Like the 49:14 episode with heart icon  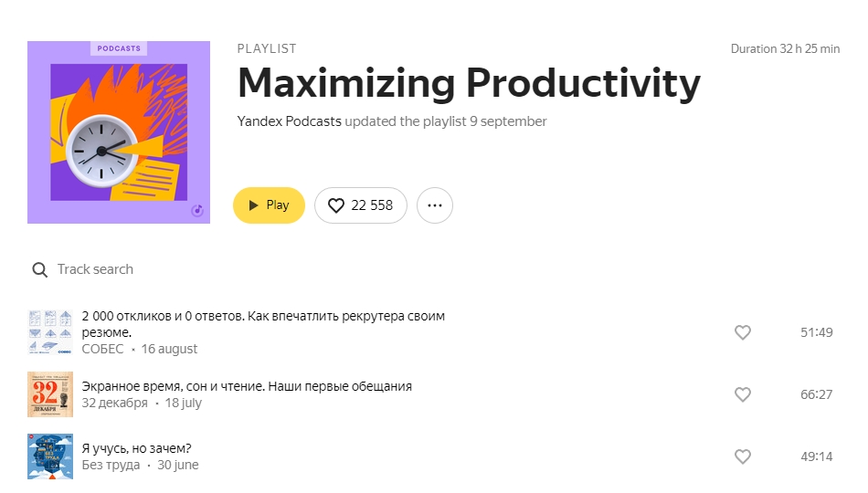coord(742,456)
